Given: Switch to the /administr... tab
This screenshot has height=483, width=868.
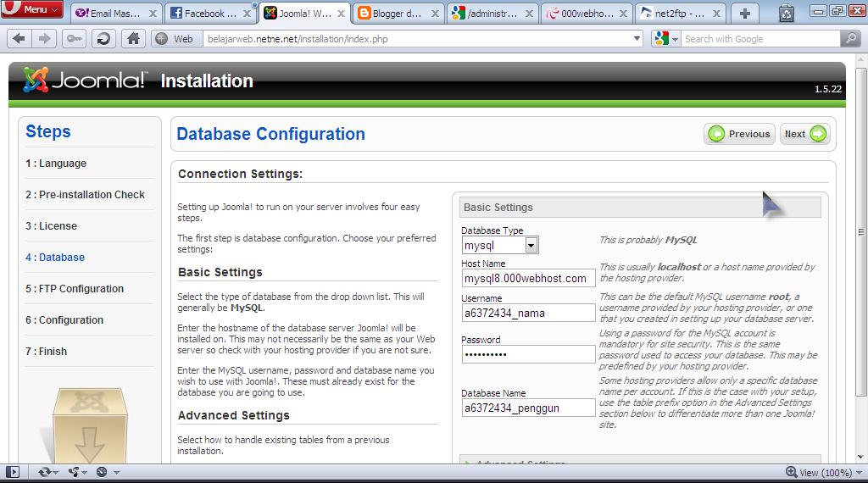Looking at the screenshot, I should pyautogui.click(x=492, y=14).
